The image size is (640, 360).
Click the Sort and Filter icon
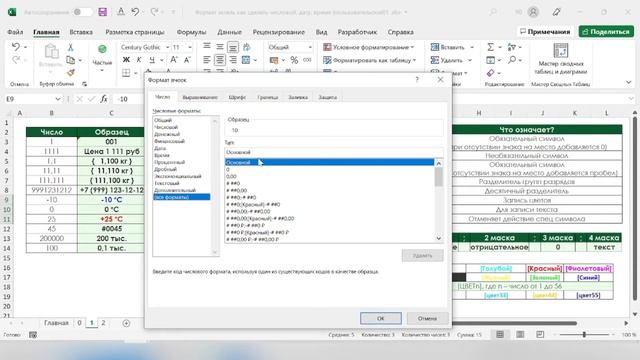click(x=511, y=47)
